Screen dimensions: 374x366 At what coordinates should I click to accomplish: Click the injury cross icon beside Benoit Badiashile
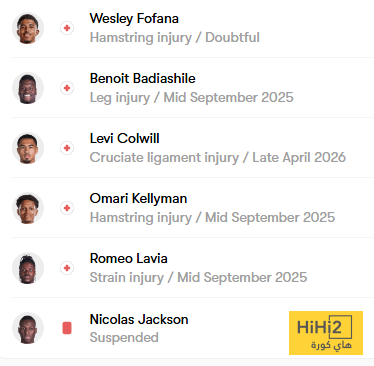67,88
